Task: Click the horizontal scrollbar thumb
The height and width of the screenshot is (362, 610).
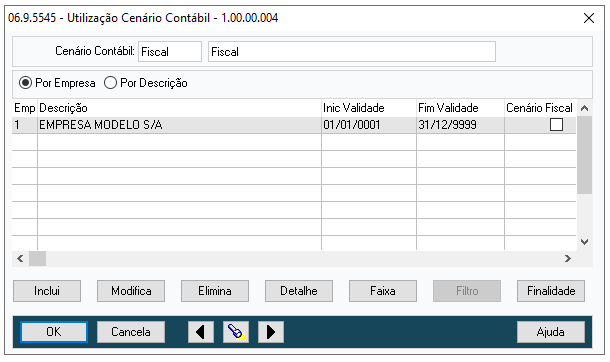Action: (38, 258)
